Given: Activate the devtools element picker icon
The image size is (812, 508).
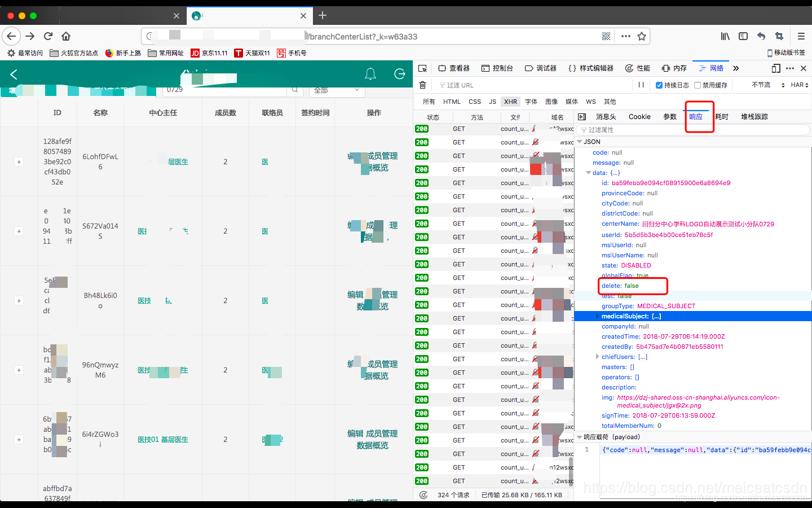Looking at the screenshot, I should pos(423,68).
